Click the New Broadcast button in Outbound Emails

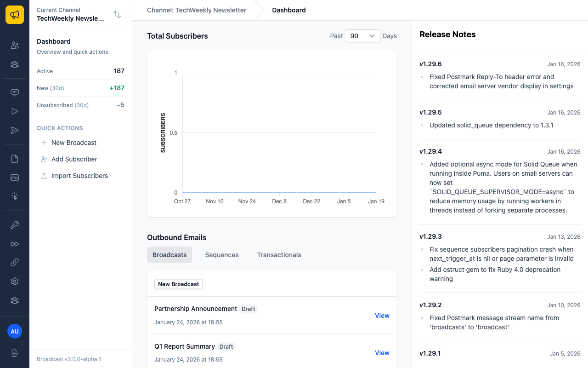(x=178, y=284)
